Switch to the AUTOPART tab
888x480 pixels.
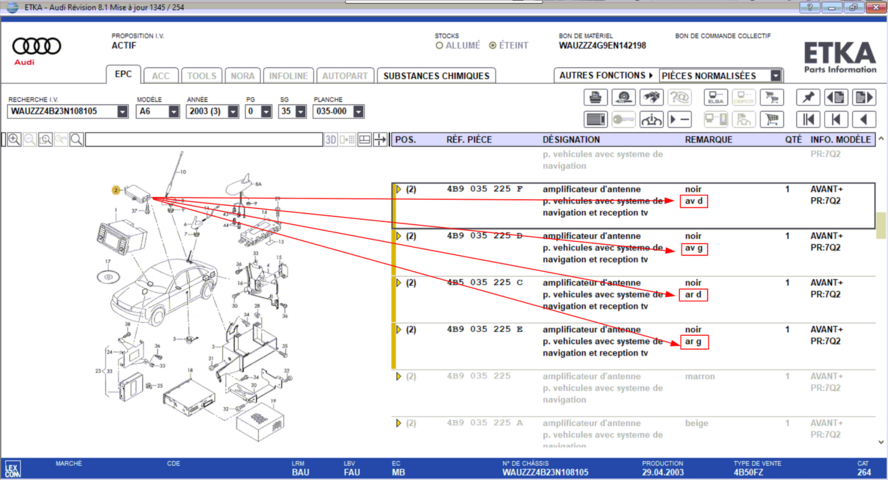345,76
